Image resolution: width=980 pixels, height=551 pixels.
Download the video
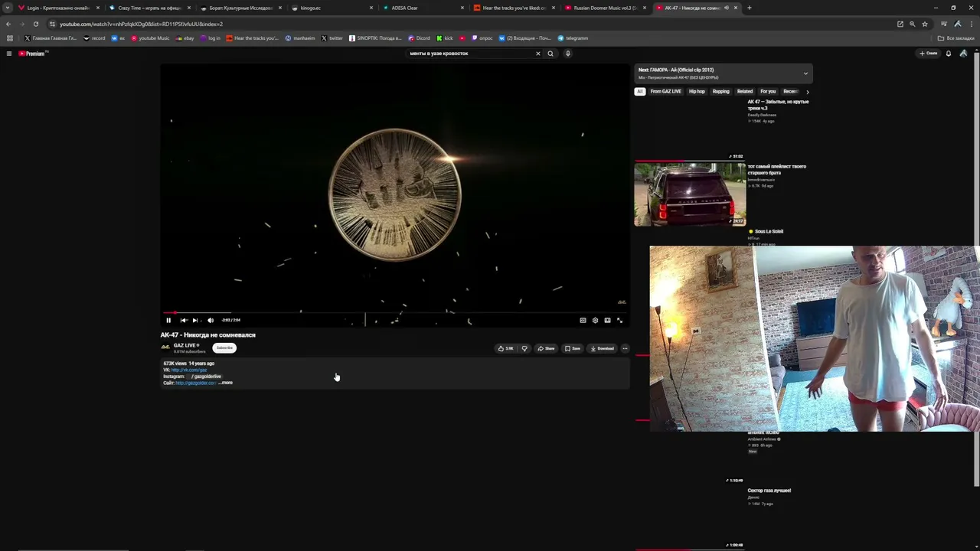pyautogui.click(x=603, y=348)
